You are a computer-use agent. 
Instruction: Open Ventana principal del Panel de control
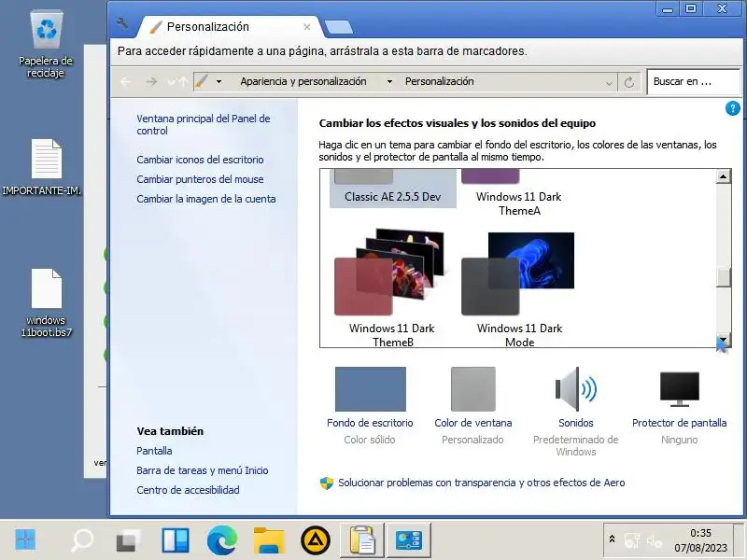(204, 124)
